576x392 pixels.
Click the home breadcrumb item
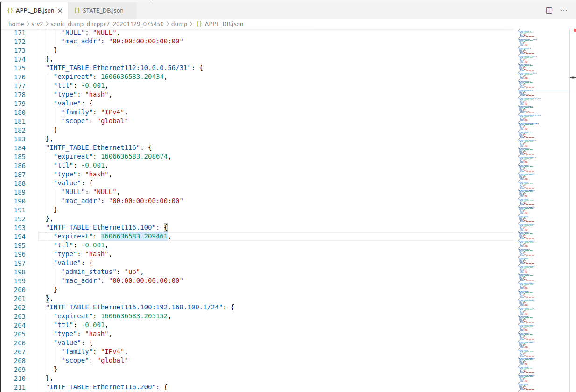pyautogui.click(x=16, y=24)
